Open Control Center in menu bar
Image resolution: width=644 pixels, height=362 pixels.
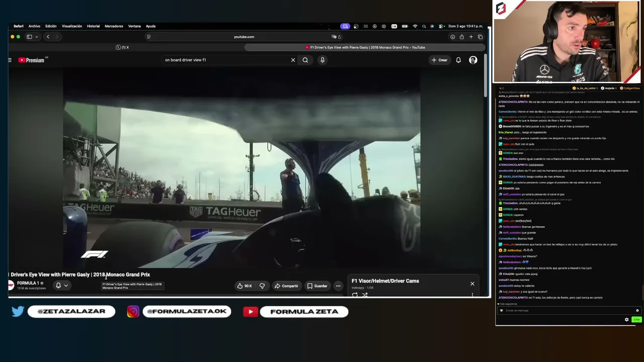click(x=441, y=26)
